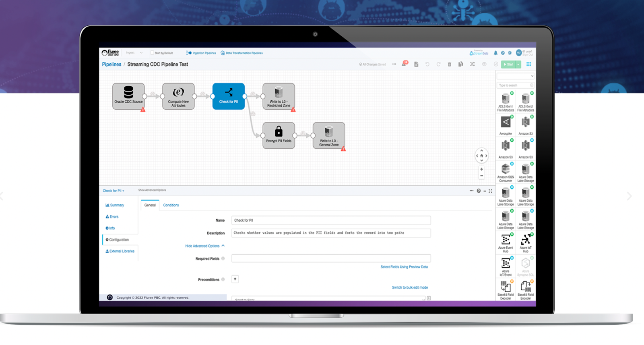The width and height of the screenshot is (644, 345).
Task: Collapse Hide Advanced Options
Action: 205,246
